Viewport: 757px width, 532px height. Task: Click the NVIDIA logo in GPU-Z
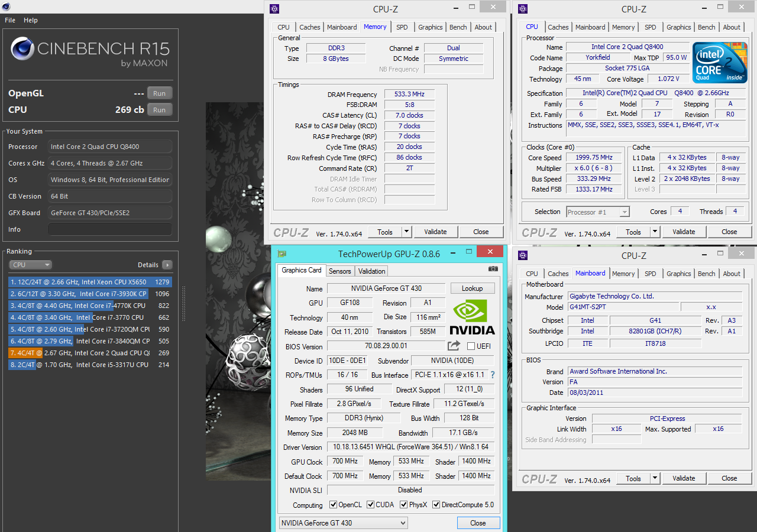coord(472,317)
